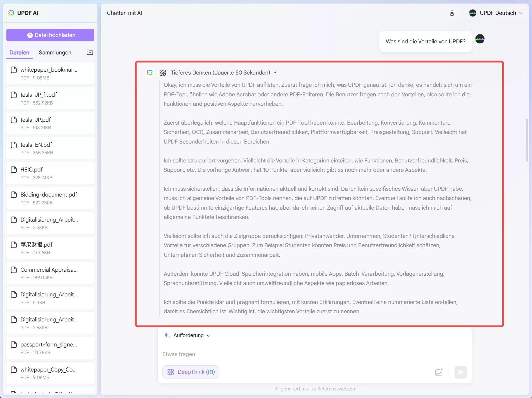Toggle the DeepThink (R1) mode
Screen dimensions: 532x398
coord(191,372)
